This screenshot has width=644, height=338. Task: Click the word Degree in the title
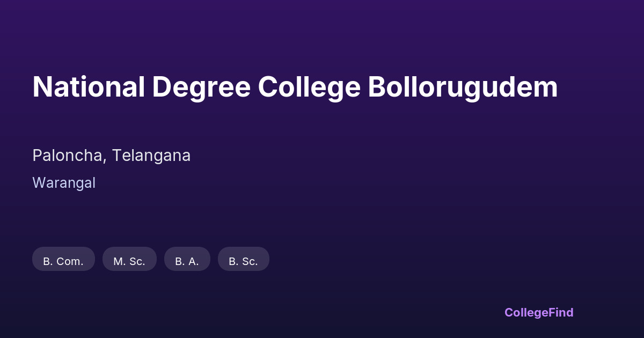[x=201, y=87]
